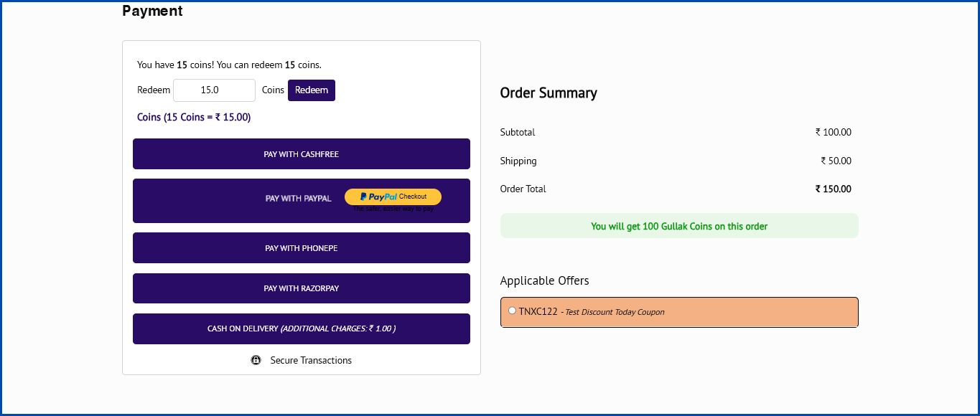This screenshot has width=980, height=416.
Task: Click the Coins redemption value text
Action: pos(194,117)
